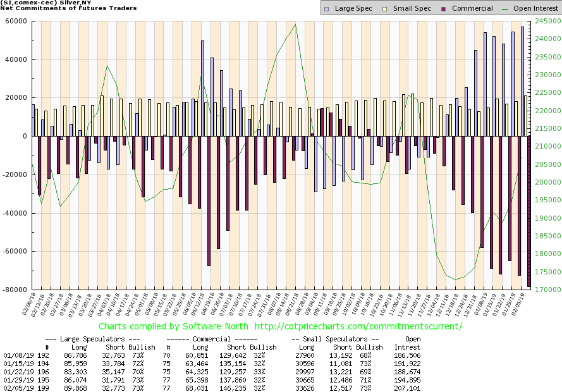562x392 pixels.
Task: Click the 207,101 open interest value
Action: coord(408,388)
